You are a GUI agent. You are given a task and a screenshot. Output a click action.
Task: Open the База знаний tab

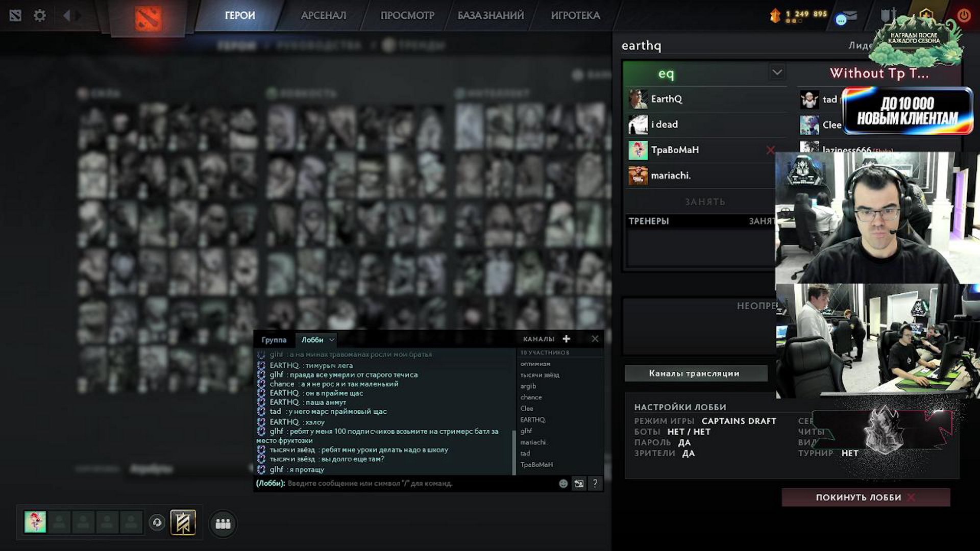[490, 15]
